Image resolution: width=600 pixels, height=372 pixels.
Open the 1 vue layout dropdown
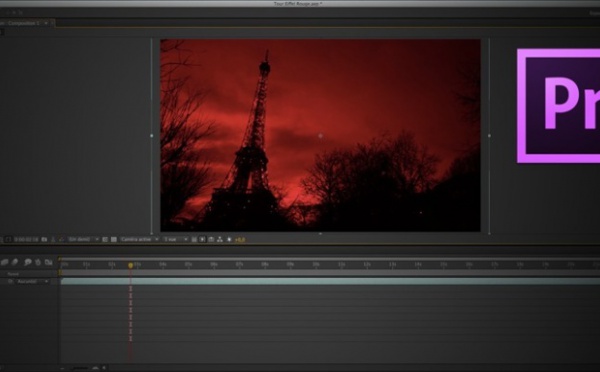coord(176,239)
